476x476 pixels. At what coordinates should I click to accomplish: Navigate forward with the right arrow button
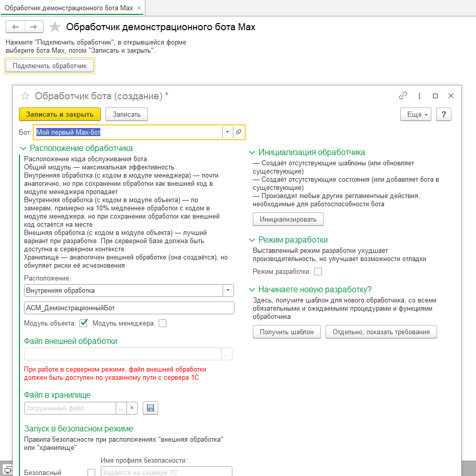34,27
